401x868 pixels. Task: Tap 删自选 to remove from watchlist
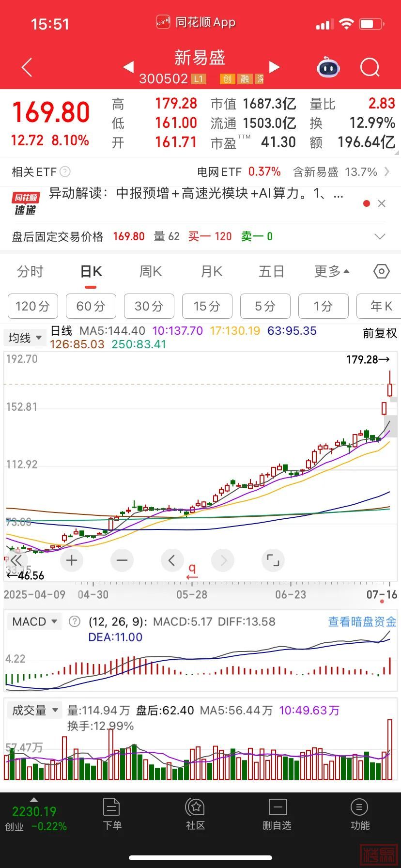[x=277, y=814]
